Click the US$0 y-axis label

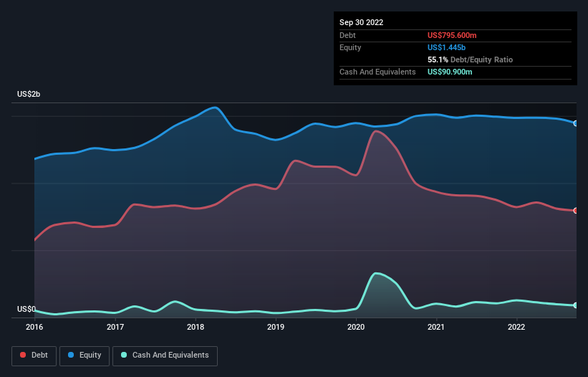(x=26, y=309)
